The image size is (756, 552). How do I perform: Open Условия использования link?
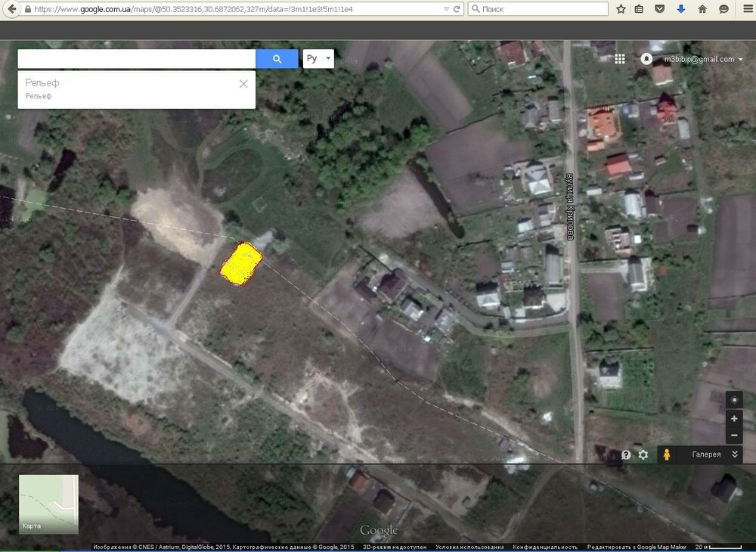[x=472, y=547]
